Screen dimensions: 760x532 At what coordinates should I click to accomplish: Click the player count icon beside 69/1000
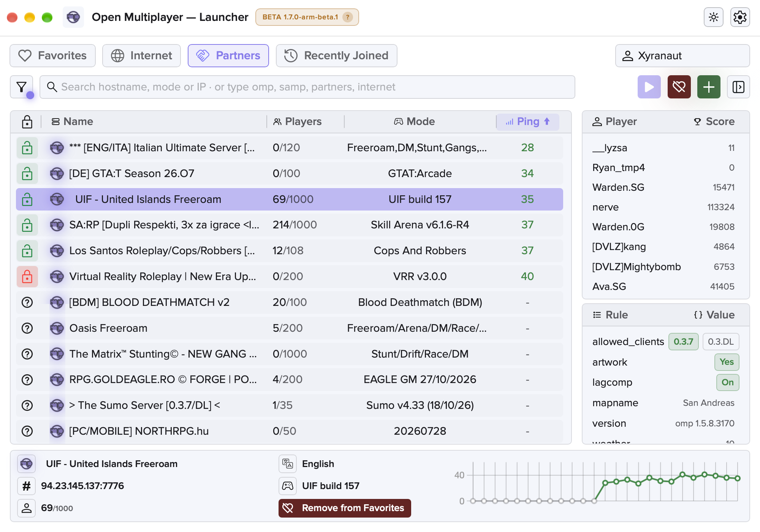click(27, 508)
